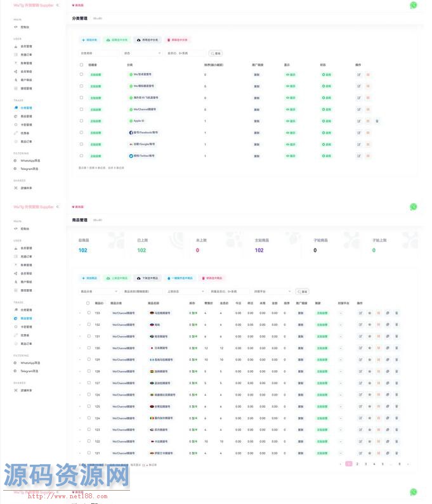Click red delete-selected-categories button
The image size is (432, 504).
[177, 40]
